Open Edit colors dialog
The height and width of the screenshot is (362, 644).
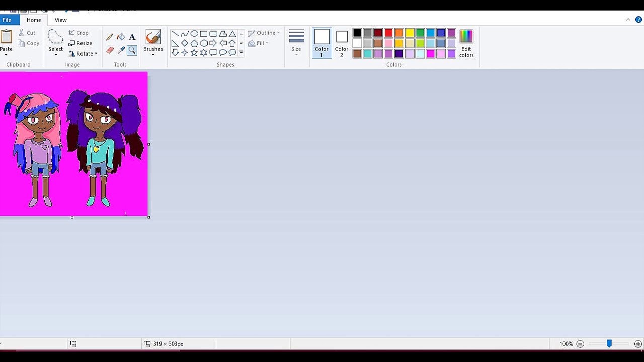pos(466,43)
